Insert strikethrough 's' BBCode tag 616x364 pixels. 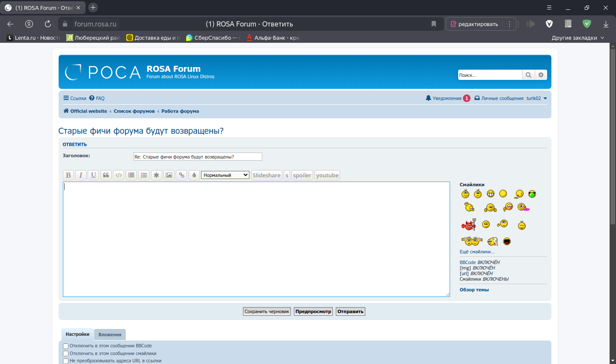[287, 175]
